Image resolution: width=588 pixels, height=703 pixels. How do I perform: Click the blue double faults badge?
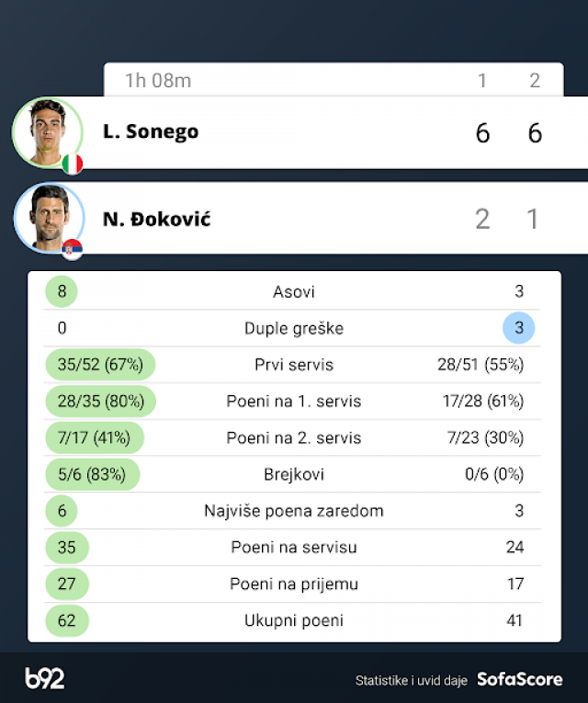tap(519, 328)
